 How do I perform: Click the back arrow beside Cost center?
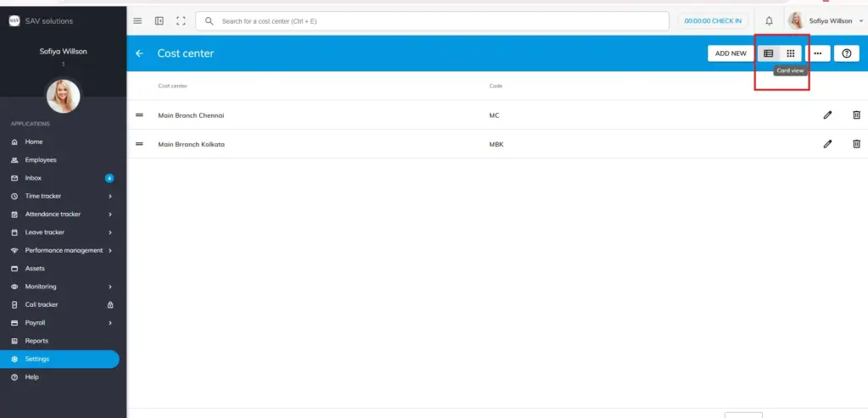pos(140,53)
